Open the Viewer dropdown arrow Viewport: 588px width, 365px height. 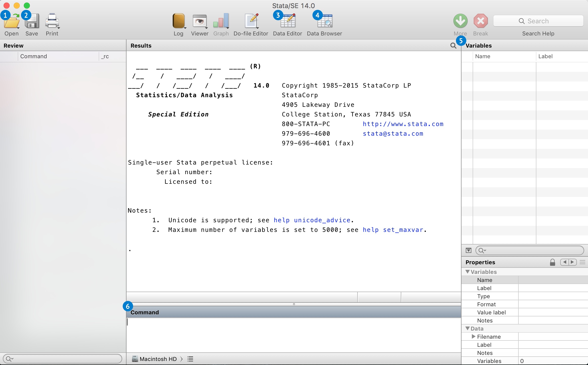click(x=207, y=28)
